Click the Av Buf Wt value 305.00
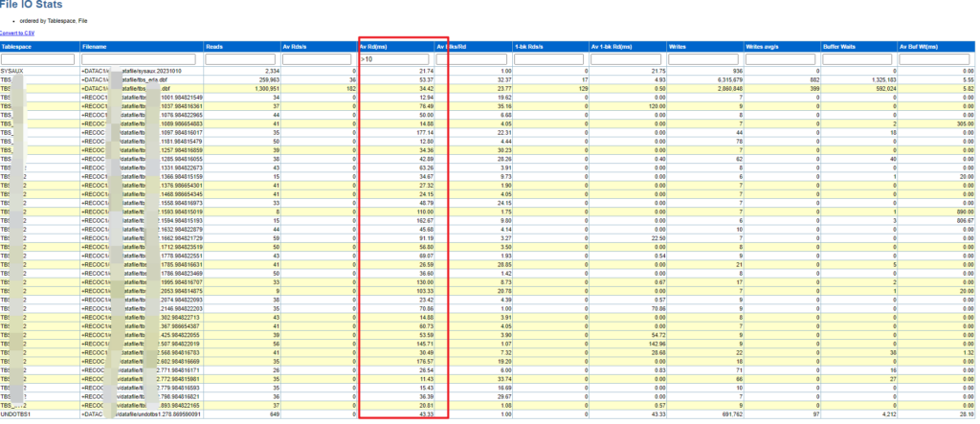 pyautogui.click(x=967, y=123)
